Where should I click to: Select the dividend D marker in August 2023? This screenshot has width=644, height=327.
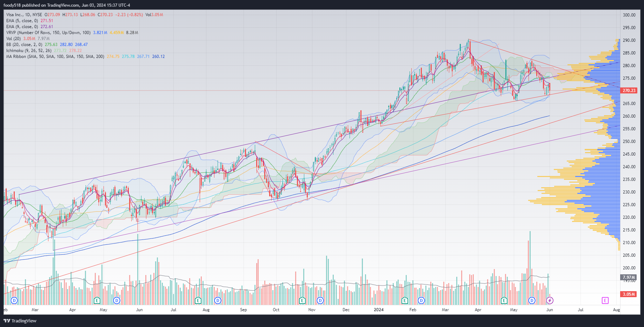(218, 300)
